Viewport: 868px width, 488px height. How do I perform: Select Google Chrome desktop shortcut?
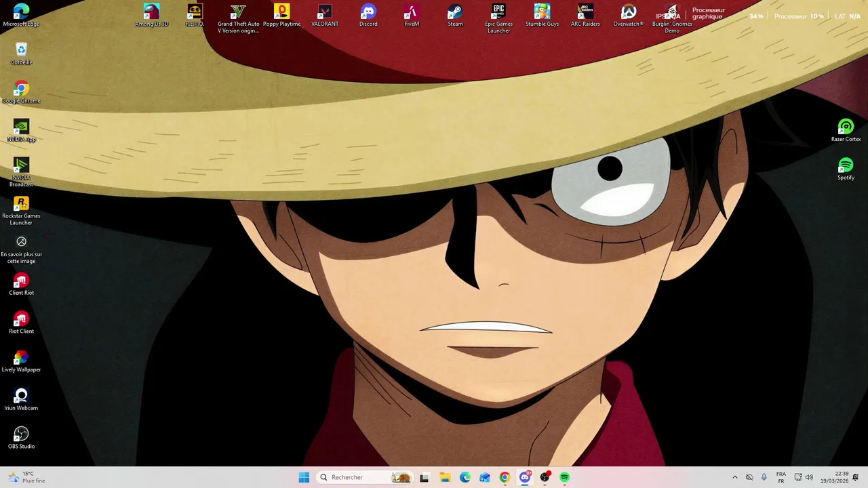click(x=21, y=92)
